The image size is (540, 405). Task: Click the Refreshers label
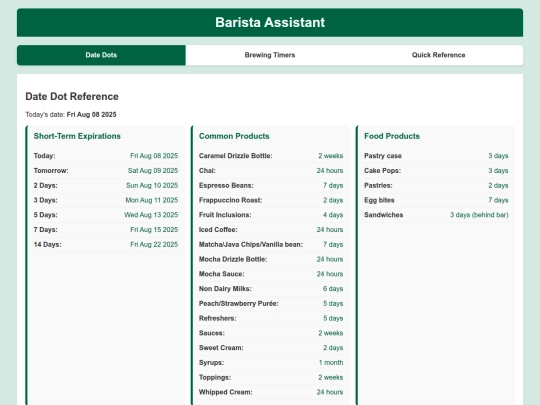218,319
